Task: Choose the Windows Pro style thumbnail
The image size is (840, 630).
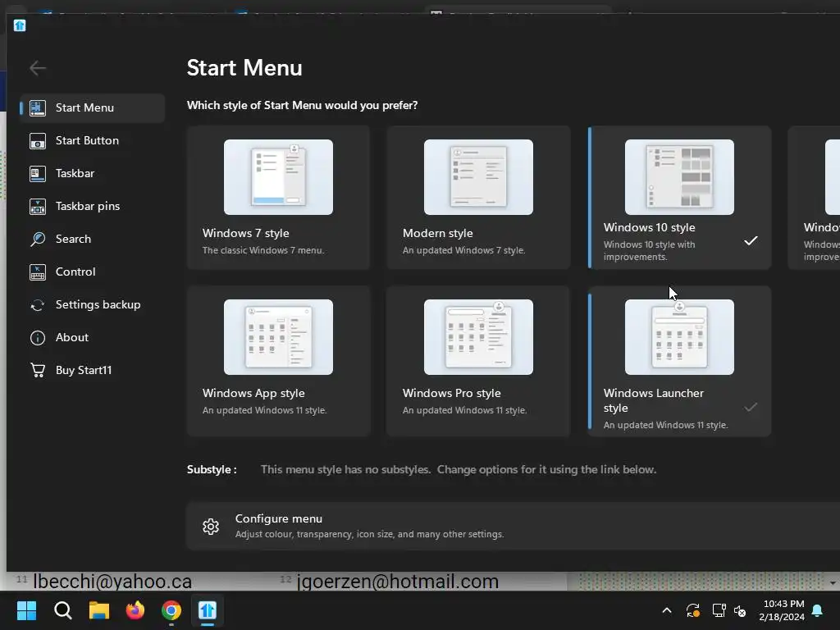Action: tap(478, 337)
